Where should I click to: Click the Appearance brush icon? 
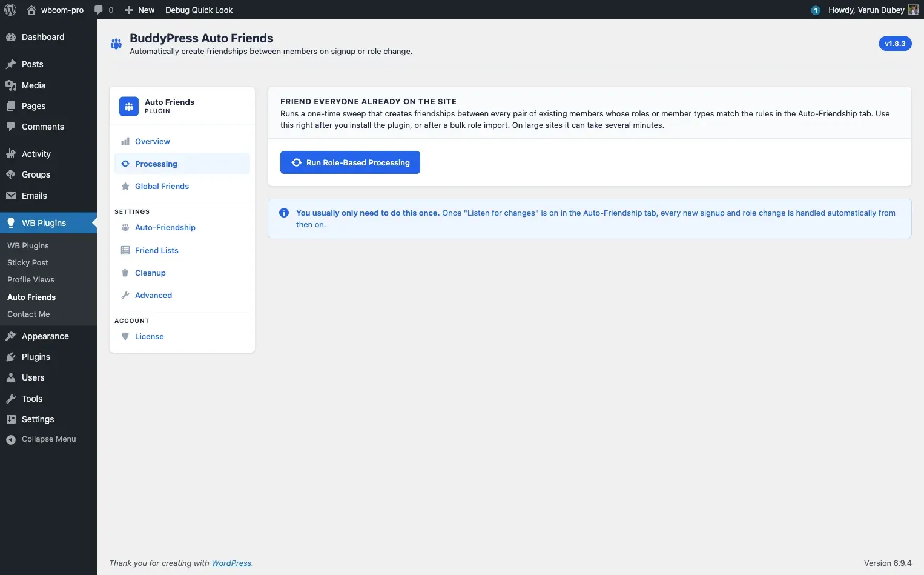point(11,336)
